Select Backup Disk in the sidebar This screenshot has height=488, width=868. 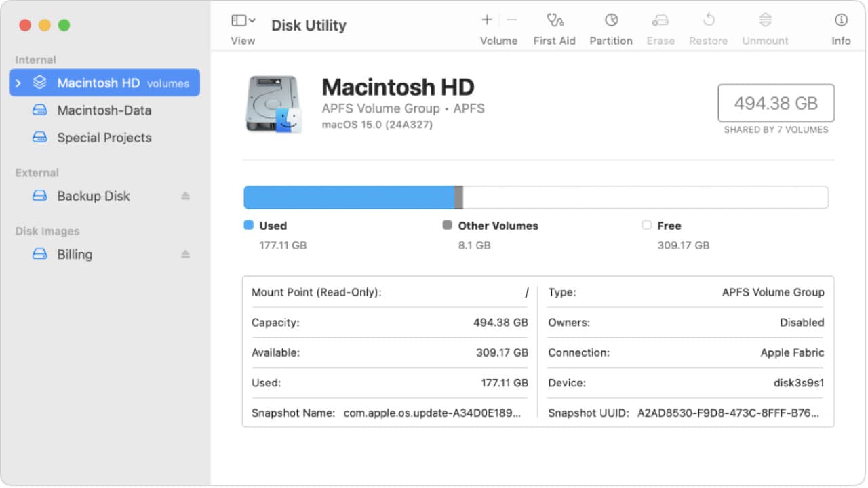pyautogui.click(x=93, y=196)
